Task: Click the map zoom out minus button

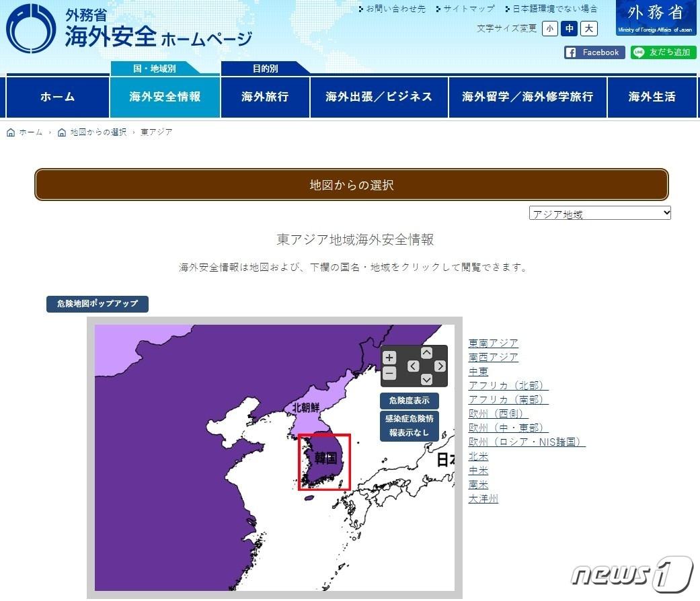Action: point(389,373)
